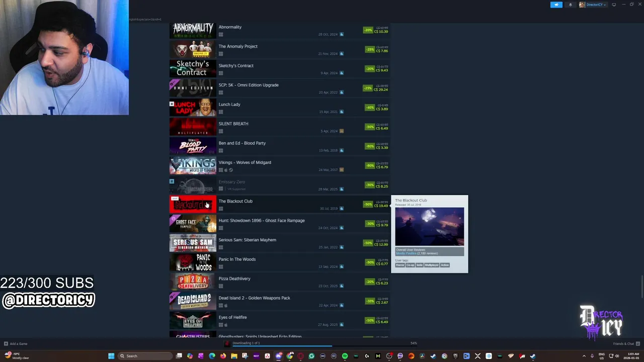Screen dimensions: 644x362
Task: Click the store page vertical scrollbar
Action: pyautogui.click(x=641, y=288)
